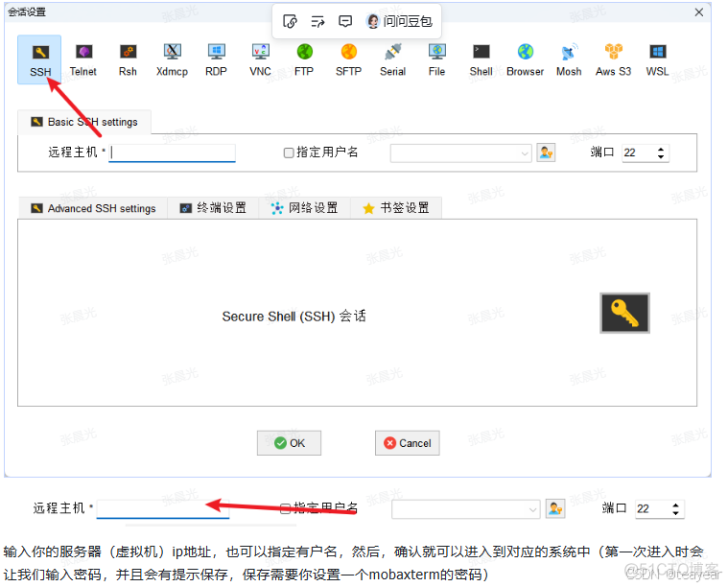Increase port number with up stepper
This screenshot has height=587, width=728.
(661, 149)
